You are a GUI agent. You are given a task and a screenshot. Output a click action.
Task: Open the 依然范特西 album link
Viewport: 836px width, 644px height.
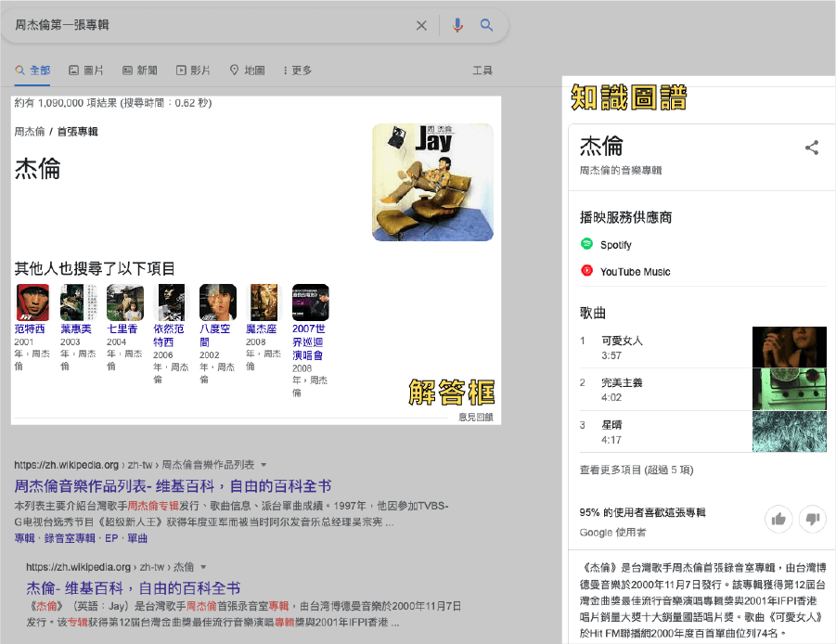[x=169, y=335]
